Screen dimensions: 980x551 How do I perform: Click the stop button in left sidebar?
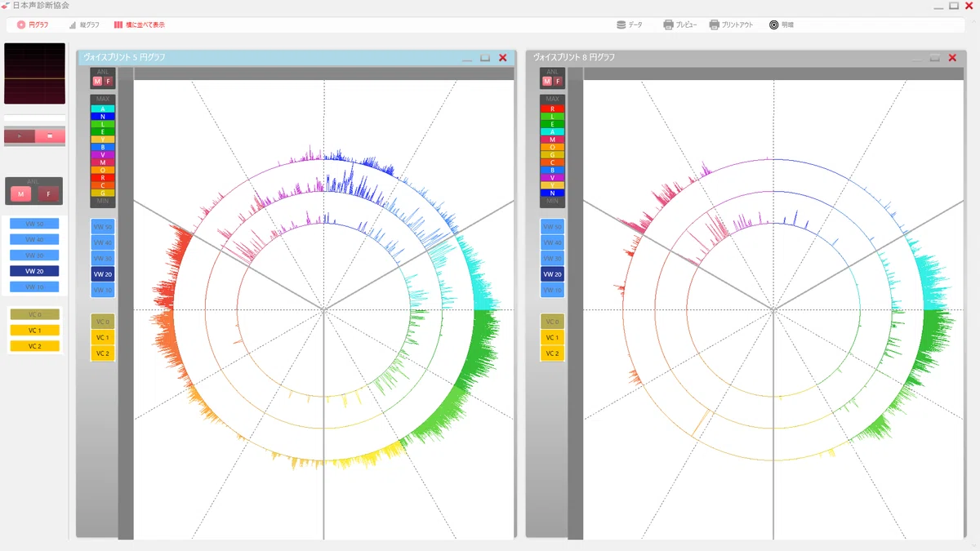pos(50,136)
